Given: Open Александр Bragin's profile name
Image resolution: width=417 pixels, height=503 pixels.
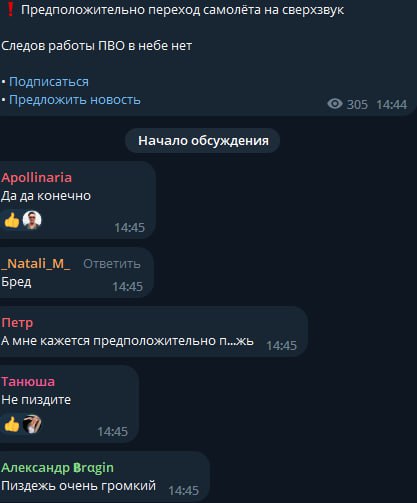Looking at the screenshot, I should click(x=57, y=468).
